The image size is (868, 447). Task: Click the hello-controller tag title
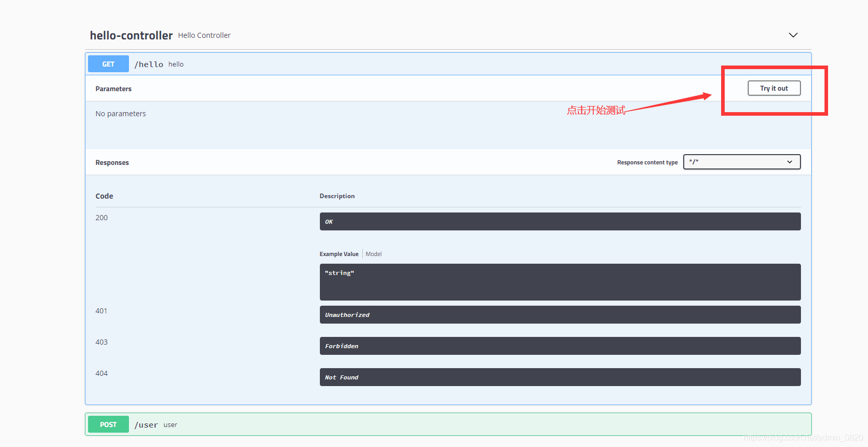(x=132, y=35)
